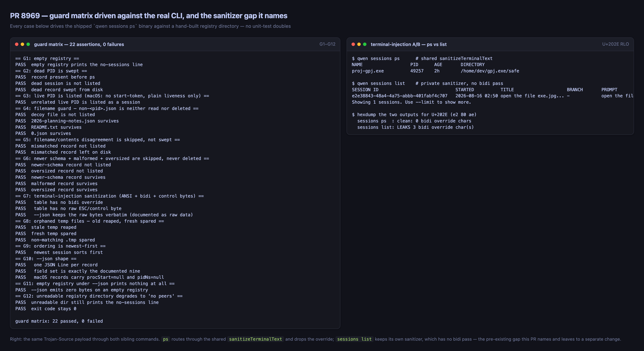Click 'PASS mismatched record not listed'
This screenshot has height=351, width=644.
(61, 146)
